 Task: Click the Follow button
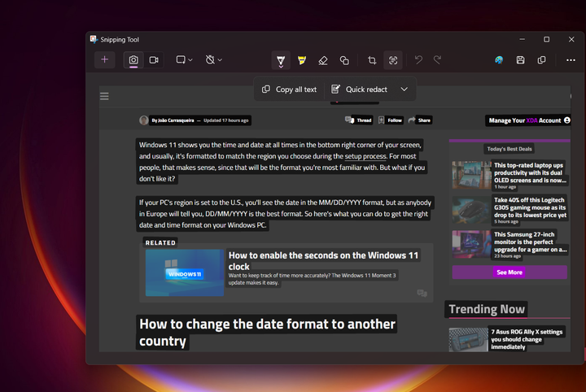(391, 120)
